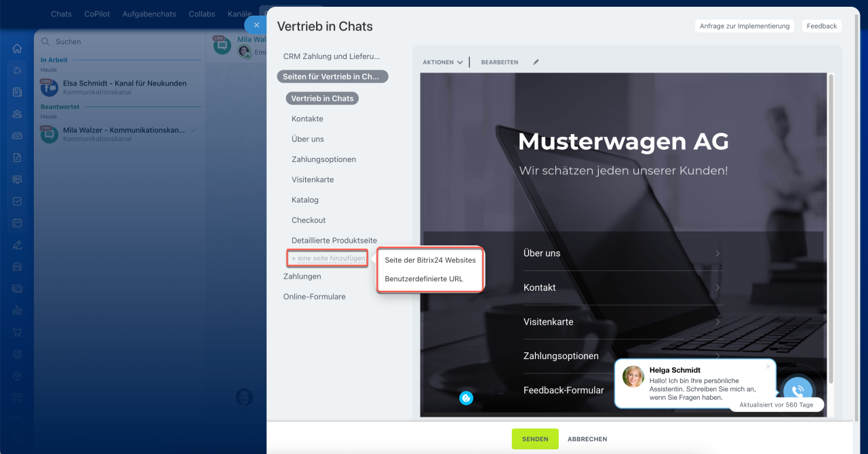
Task: Switch to the Chats tab
Action: click(x=61, y=14)
